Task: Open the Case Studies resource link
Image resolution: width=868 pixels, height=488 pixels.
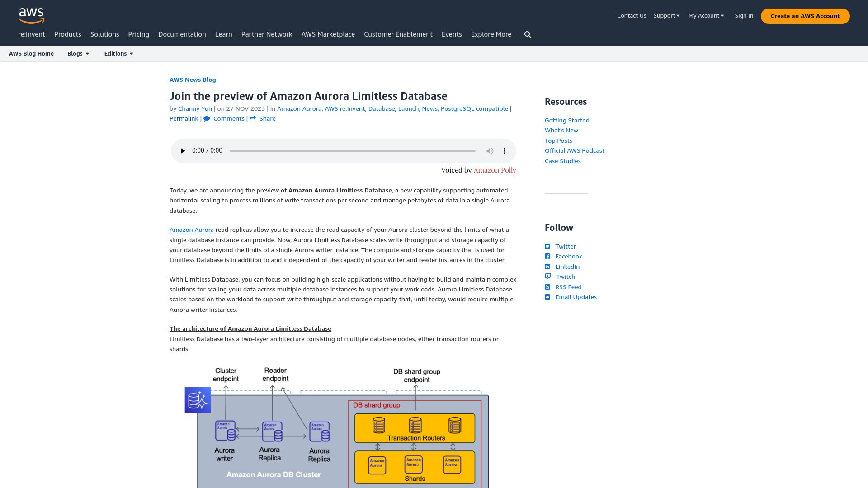Action: tap(563, 161)
